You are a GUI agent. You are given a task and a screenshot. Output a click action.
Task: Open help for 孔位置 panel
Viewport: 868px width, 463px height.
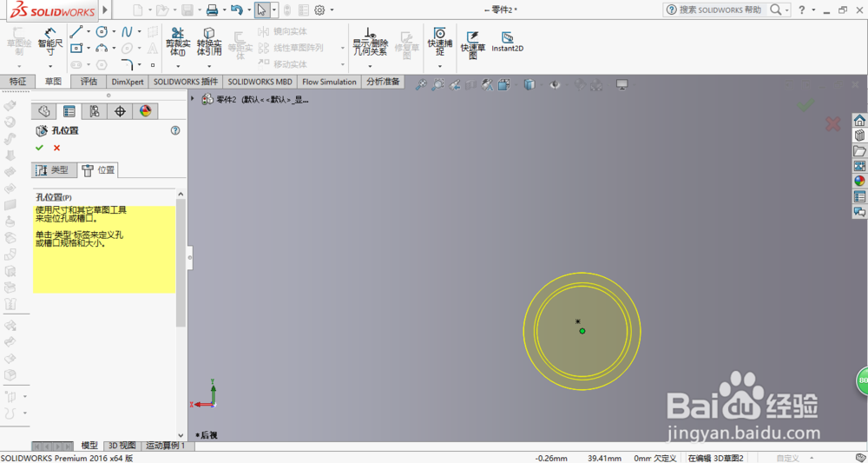pyautogui.click(x=175, y=130)
